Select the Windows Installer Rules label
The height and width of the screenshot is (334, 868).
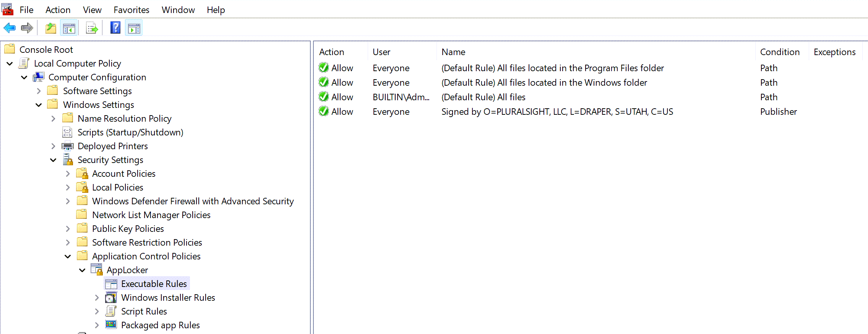coord(168,298)
